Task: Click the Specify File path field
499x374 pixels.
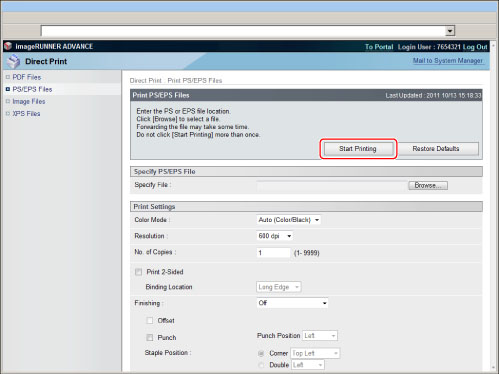Action: tap(332, 186)
